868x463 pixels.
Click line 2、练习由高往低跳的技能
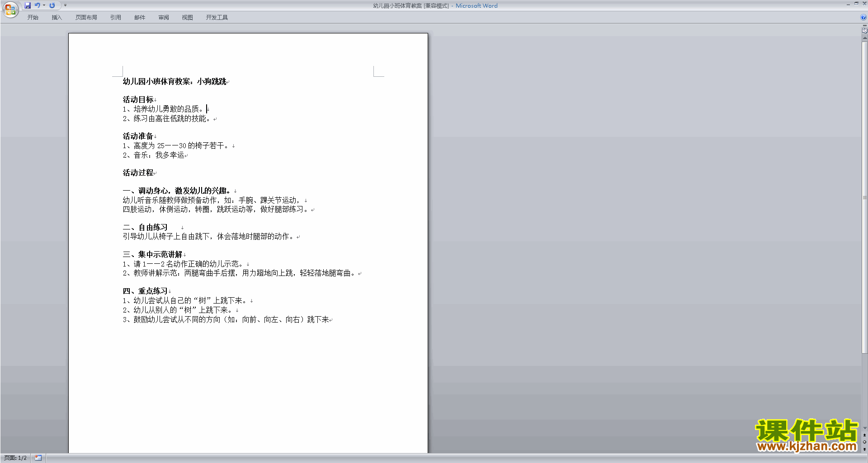[167, 119]
